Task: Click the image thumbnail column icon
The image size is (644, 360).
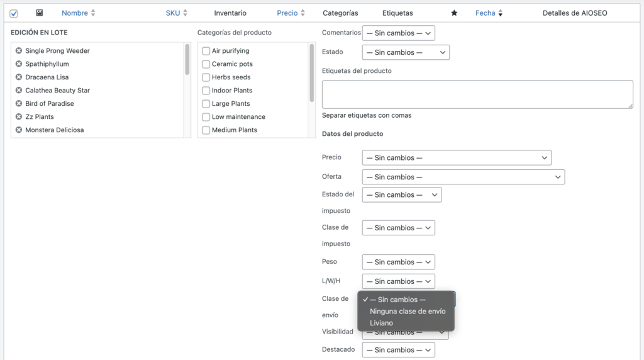Action: pyautogui.click(x=40, y=13)
